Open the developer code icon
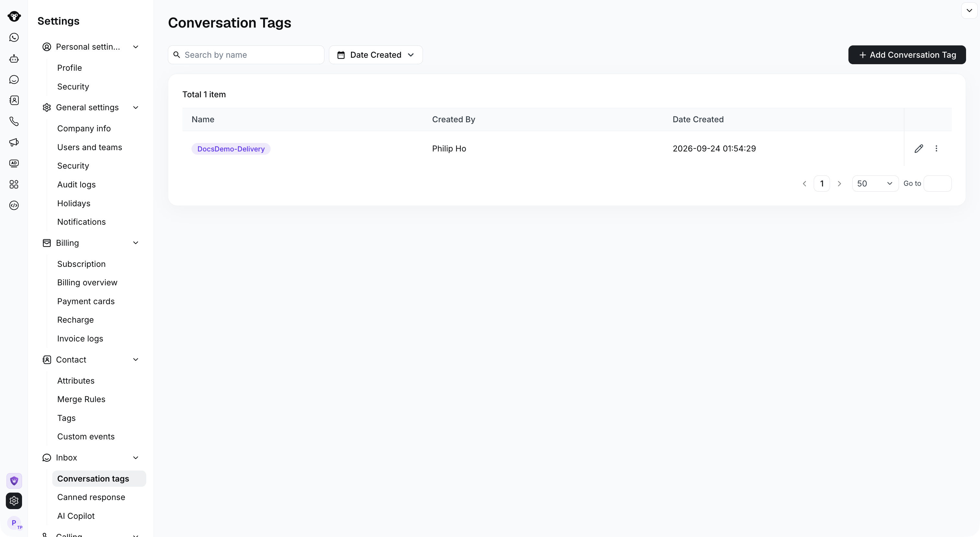This screenshot has height=537, width=980. (x=14, y=206)
